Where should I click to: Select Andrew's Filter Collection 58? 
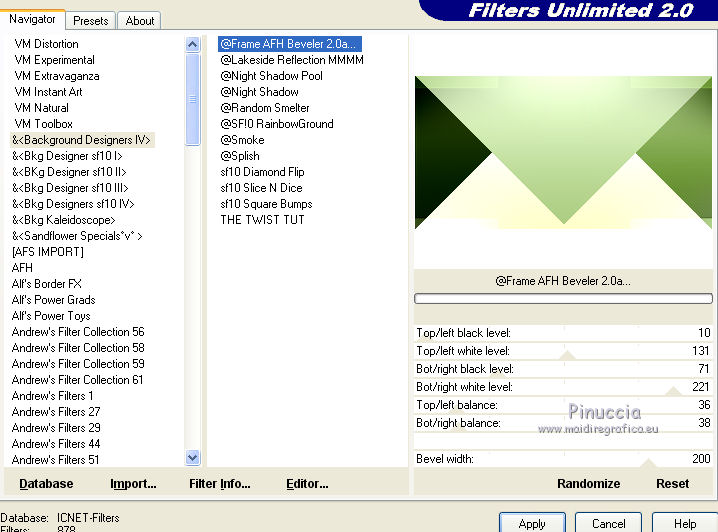click(x=78, y=348)
